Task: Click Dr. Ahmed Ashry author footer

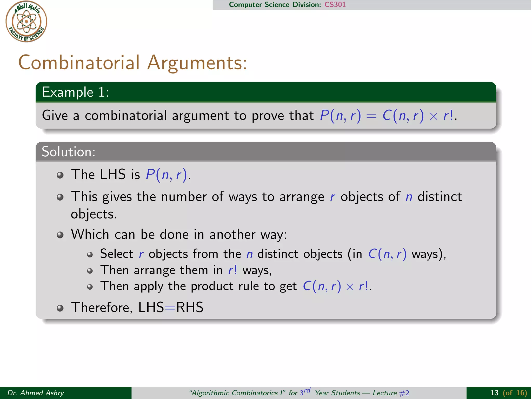Action: [36, 393]
